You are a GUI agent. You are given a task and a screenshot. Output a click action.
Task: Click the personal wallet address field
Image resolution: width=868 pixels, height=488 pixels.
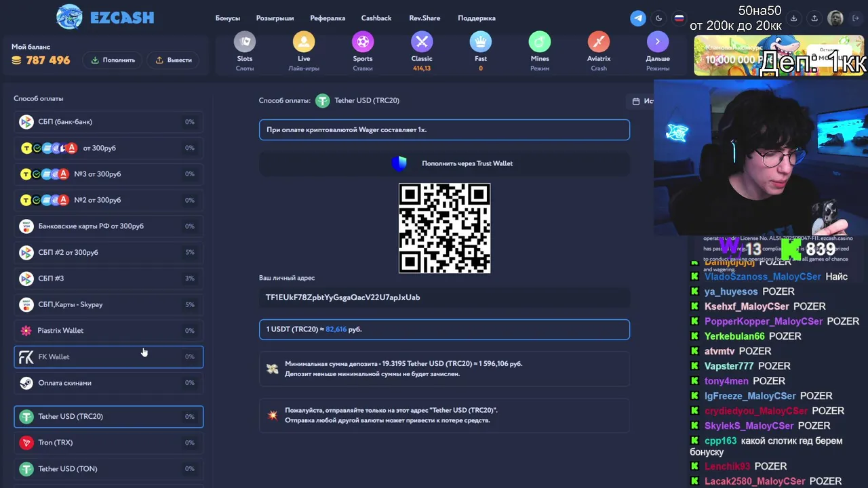[444, 298]
